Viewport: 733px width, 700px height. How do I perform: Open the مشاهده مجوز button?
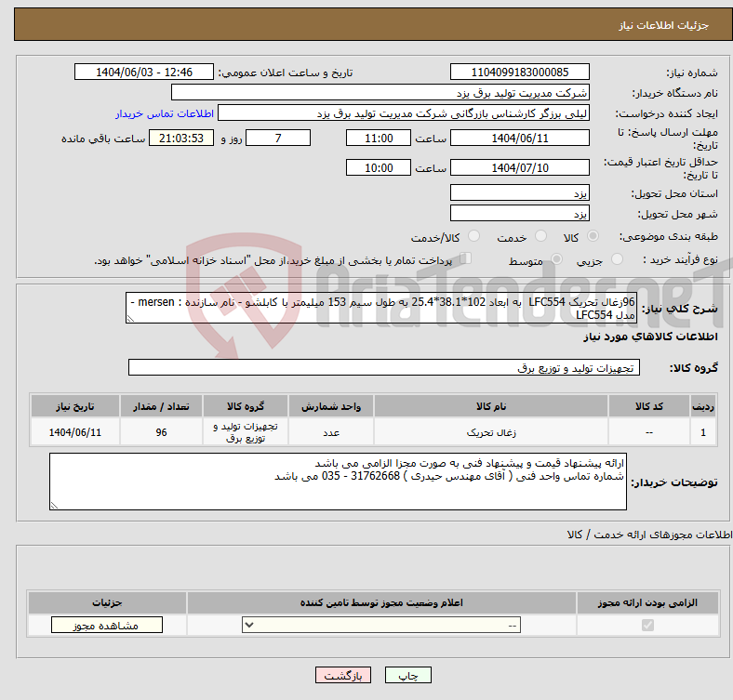pos(94,626)
